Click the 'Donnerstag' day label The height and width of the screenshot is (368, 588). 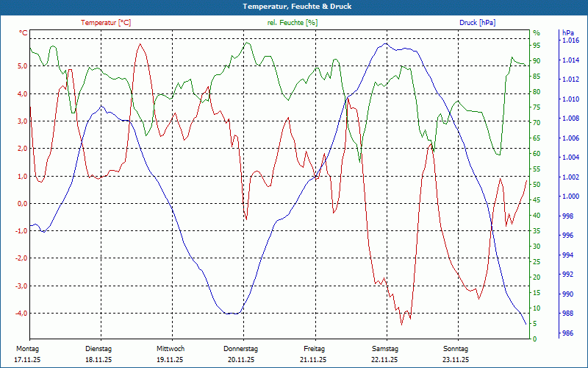pos(241,349)
